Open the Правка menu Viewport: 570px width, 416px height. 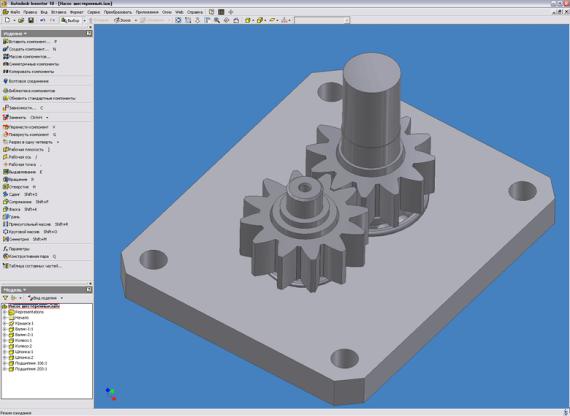[30, 12]
